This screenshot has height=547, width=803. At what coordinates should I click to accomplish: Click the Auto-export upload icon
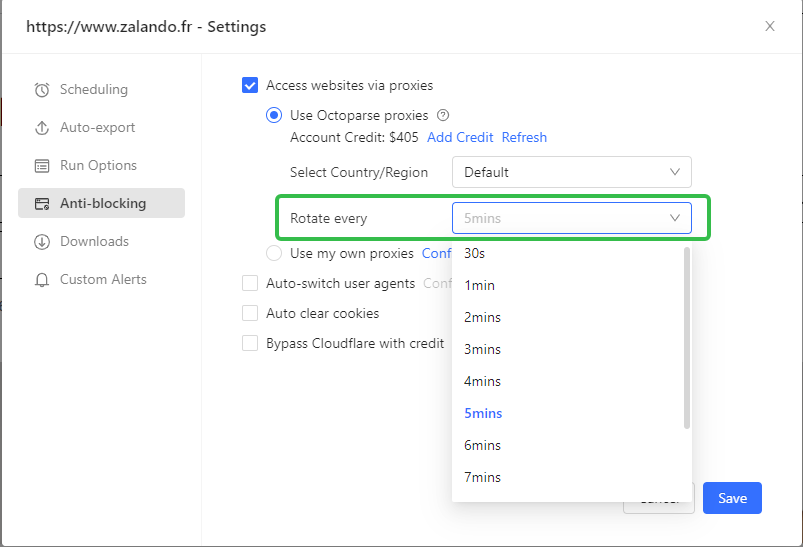coord(42,128)
